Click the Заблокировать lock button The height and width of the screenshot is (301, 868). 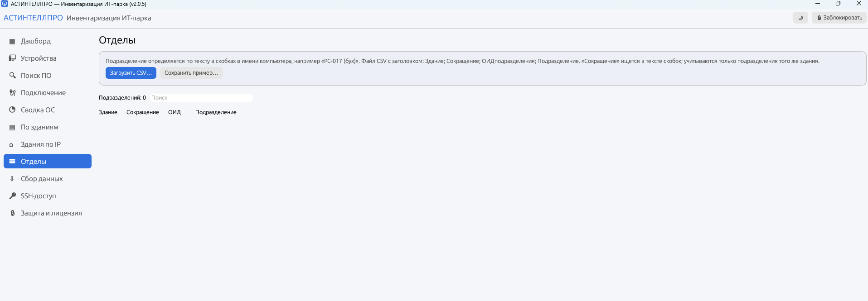[839, 18]
